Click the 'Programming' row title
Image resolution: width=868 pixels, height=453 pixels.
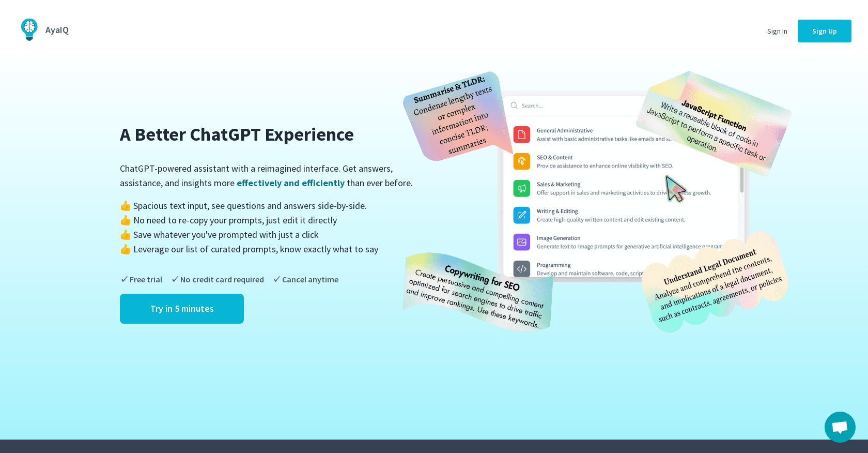553,265
